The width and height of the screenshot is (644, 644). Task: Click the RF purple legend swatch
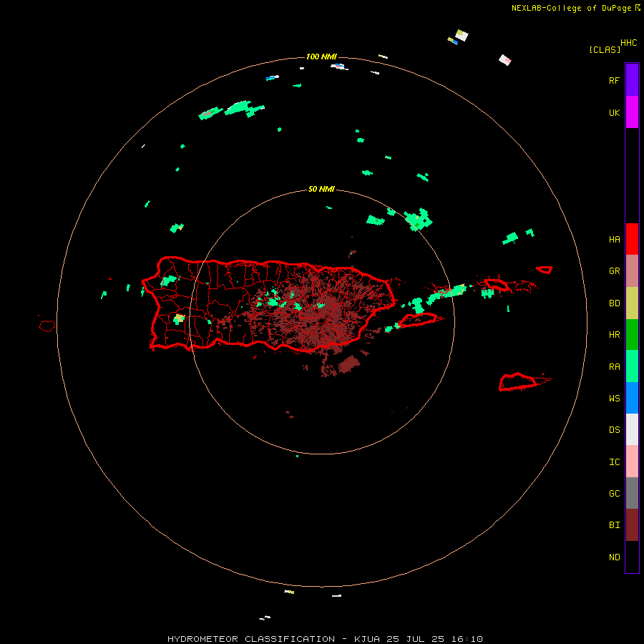[x=632, y=79]
